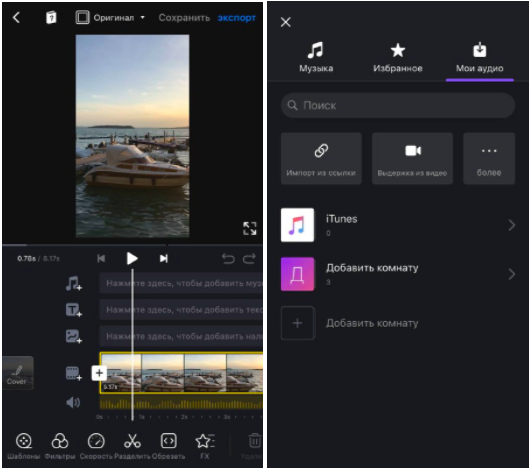Tap the add overlay image icon
Screen dimensions: 530x469
click(x=74, y=337)
